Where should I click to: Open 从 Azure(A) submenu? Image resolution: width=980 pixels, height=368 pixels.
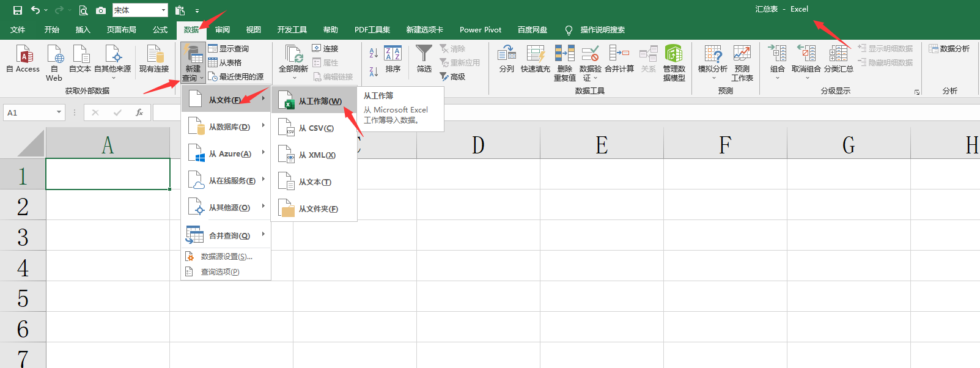pyautogui.click(x=226, y=153)
